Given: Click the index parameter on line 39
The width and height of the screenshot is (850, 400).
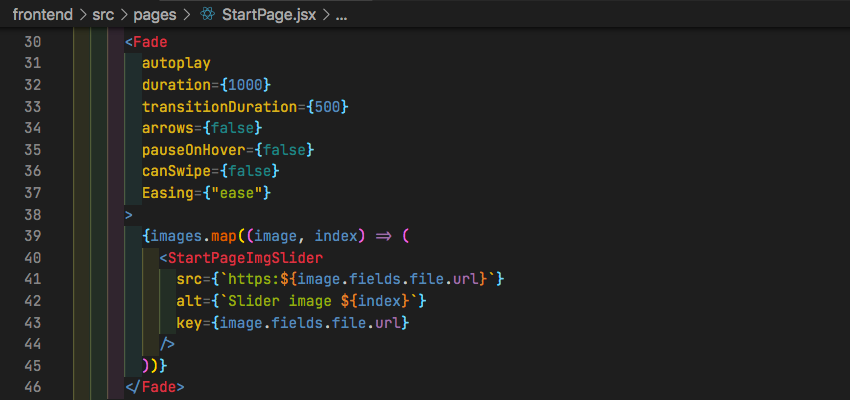Looking at the screenshot, I should point(336,236).
